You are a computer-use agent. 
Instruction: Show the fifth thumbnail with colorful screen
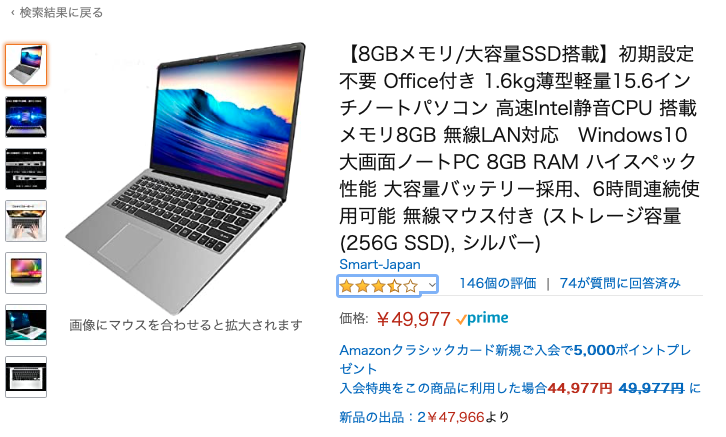click(x=26, y=273)
